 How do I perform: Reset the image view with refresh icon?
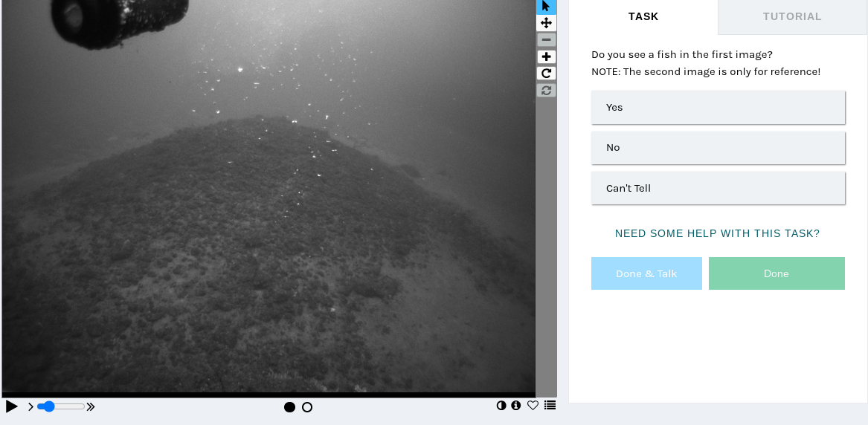[x=546, y=90]
